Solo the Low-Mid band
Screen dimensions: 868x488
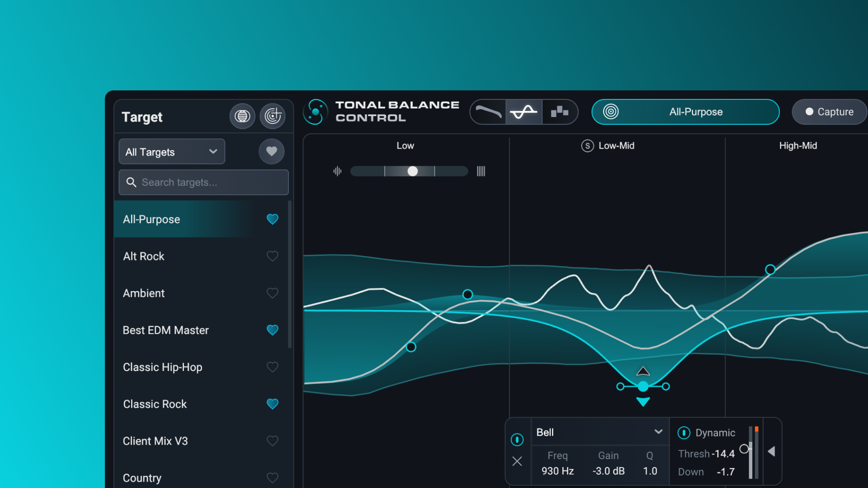point(587,145)
